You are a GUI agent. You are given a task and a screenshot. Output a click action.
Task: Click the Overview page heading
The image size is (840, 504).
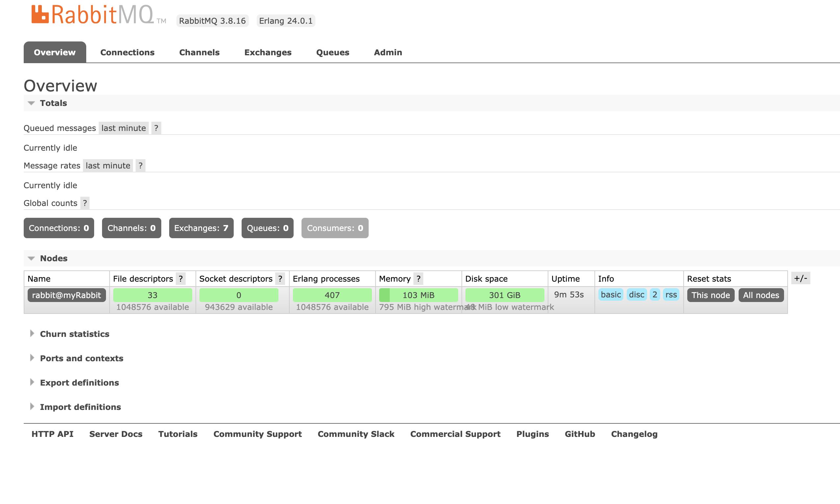[61, 86]
